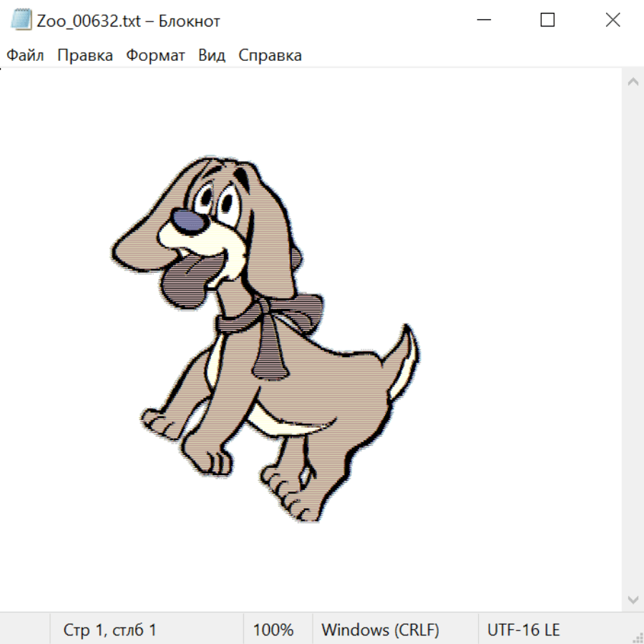Click the 100% zoom indicator

(273, 630)
